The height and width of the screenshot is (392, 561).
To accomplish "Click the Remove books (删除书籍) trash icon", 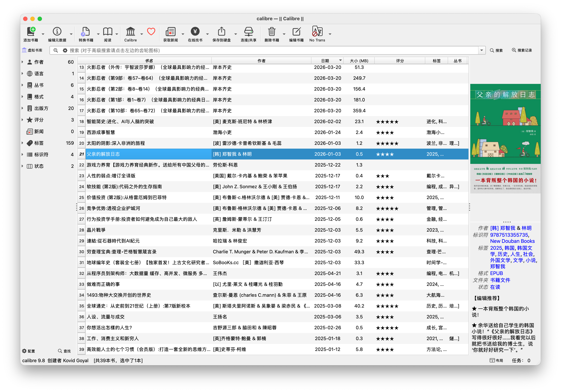I will click(272, 32).
